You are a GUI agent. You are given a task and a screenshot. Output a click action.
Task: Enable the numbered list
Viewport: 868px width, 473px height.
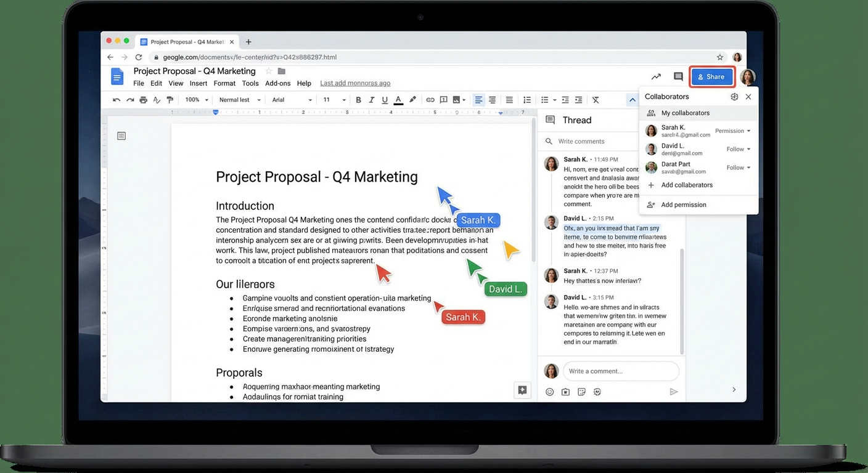528,99
